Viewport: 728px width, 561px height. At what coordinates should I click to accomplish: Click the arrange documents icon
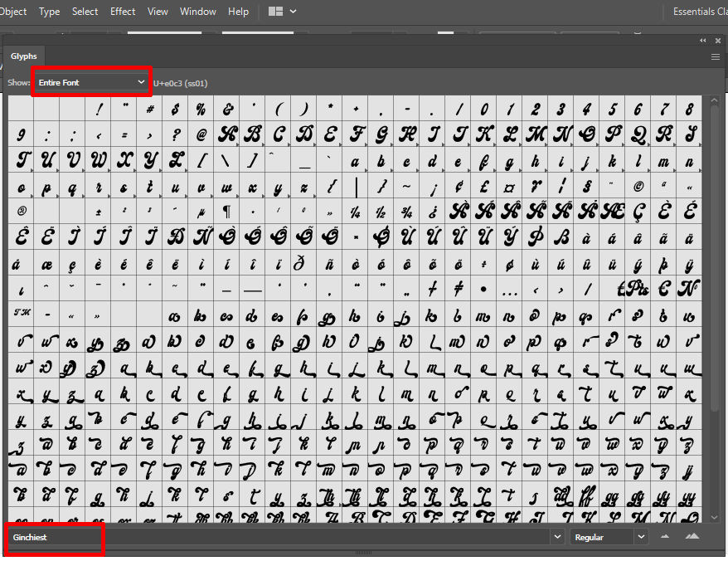pos(276,11)
